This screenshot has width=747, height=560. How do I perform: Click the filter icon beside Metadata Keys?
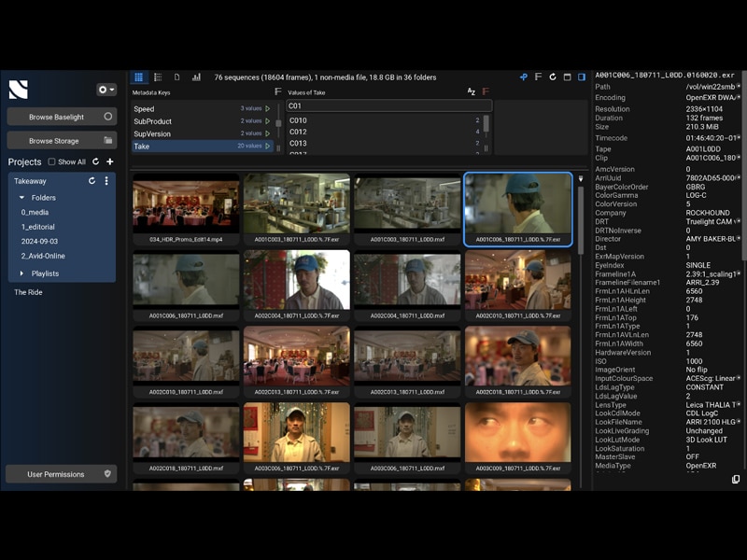click(278, 91)
